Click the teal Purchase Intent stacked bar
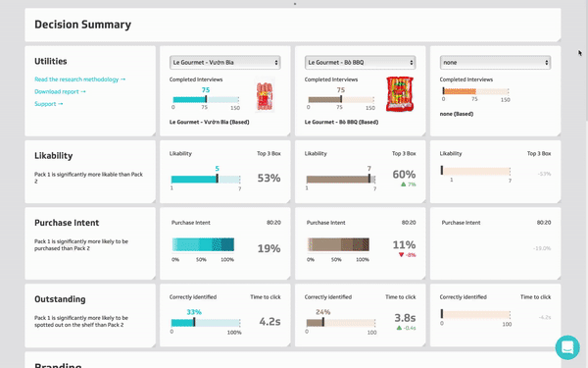 203,244
